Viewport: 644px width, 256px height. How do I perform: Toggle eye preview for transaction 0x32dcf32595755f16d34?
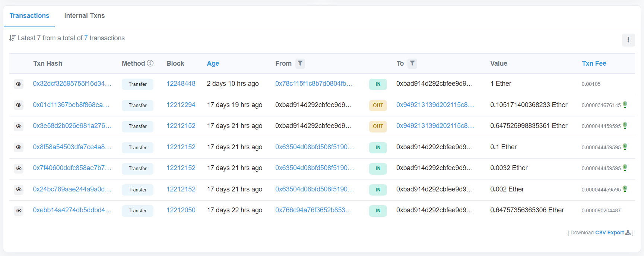[x=19, y=84]
